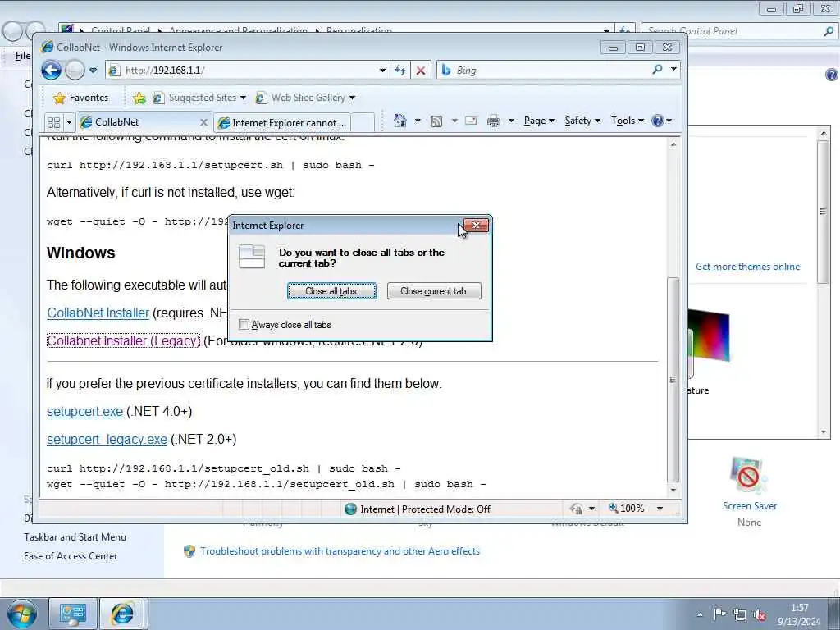
Task: Open Ease of Access Center link
Action: tap(71, 556)
